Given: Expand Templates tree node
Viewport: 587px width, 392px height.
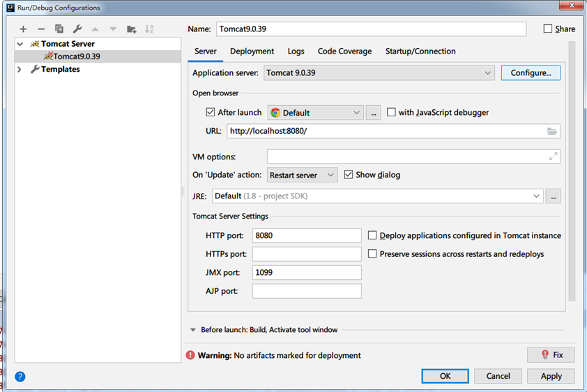Looking at the screenshot, I should coord(20,69).
